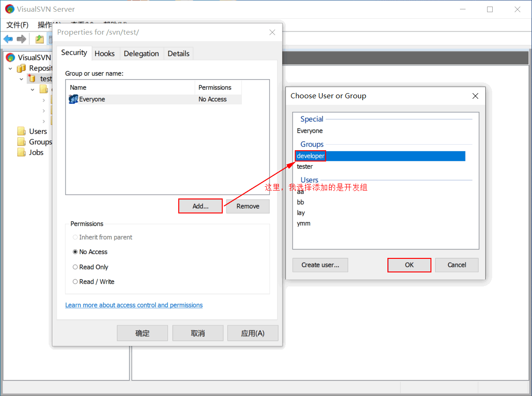Click the Forward arrow toolbar icon
The width and height of the screenshot is (532, 396).
22,39
